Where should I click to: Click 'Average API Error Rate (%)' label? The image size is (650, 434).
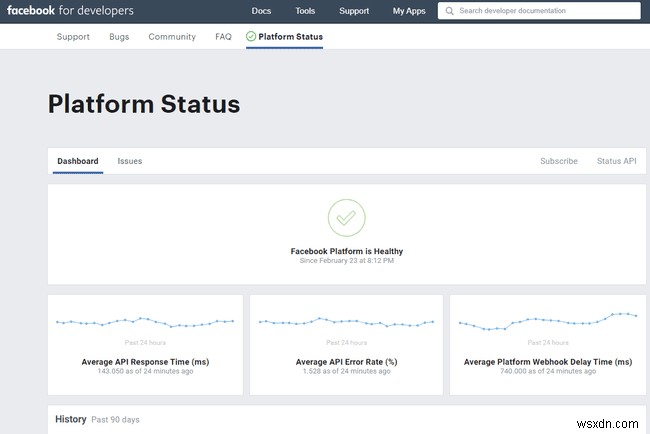point(347,362)
